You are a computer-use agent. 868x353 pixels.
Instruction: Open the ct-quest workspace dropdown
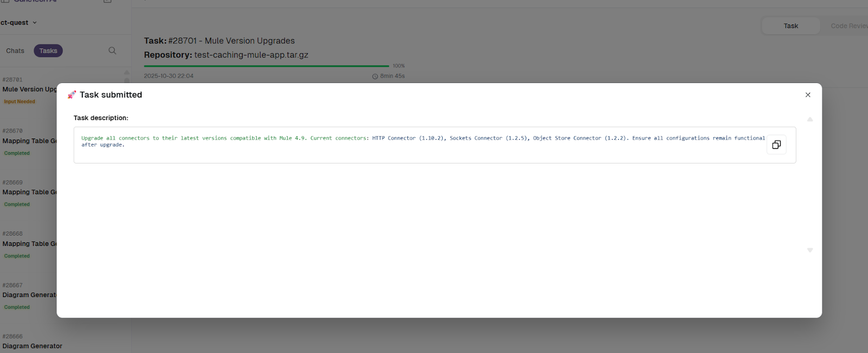[18, 23]
